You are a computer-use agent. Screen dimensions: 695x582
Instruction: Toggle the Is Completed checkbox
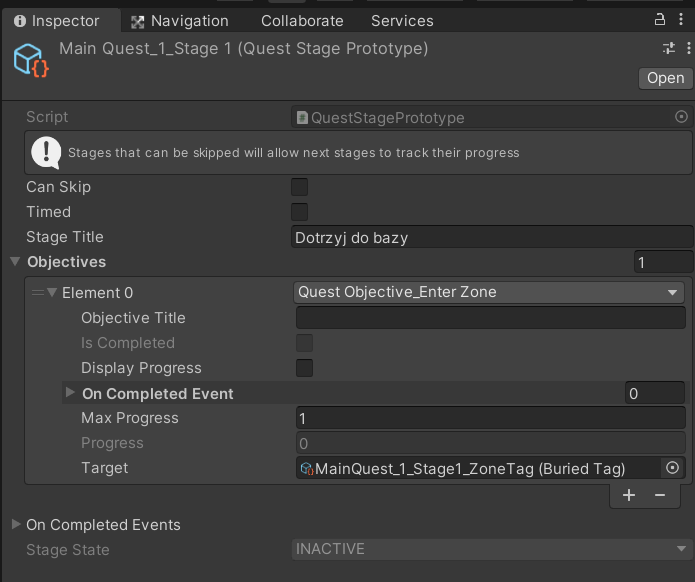(x=305, y=343)
